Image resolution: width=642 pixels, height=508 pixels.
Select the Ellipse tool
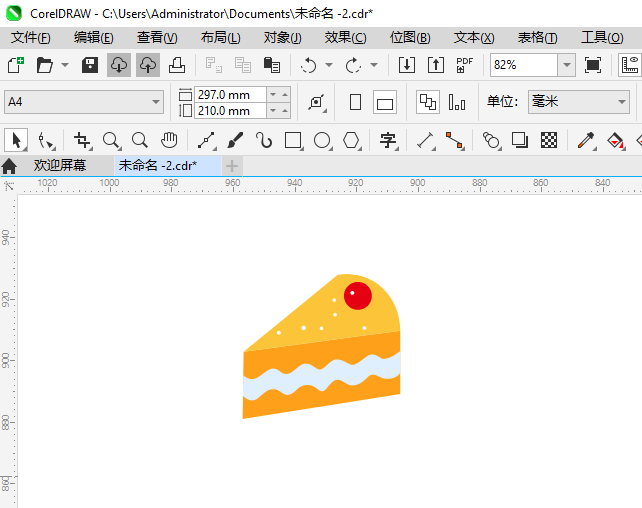(x=322, y=140)
